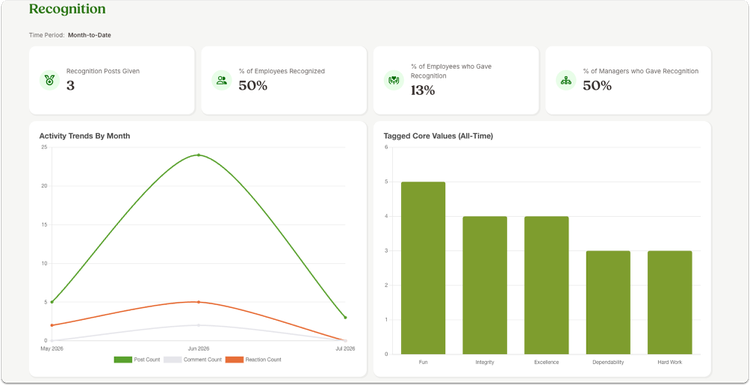750x385 pixels.
Task: Select the Fun bar in core values chart
Action: pos(423,268)
